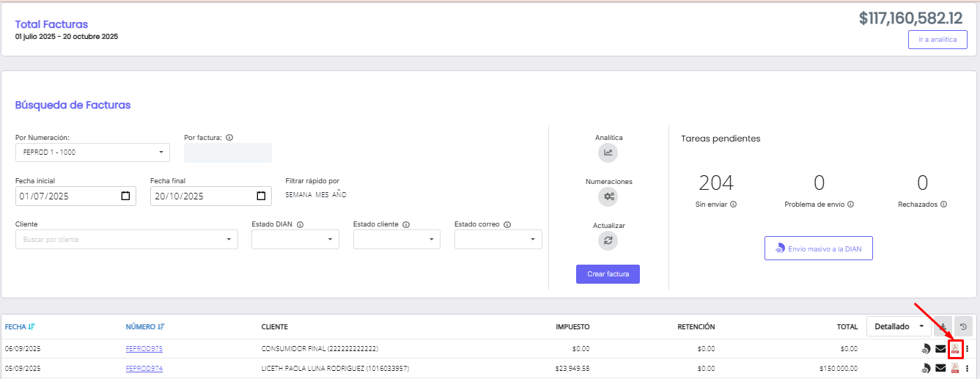Click the Por factura input field
This screenshot has height=379, width=980.
pyautogui.click(x=227, y=152)
